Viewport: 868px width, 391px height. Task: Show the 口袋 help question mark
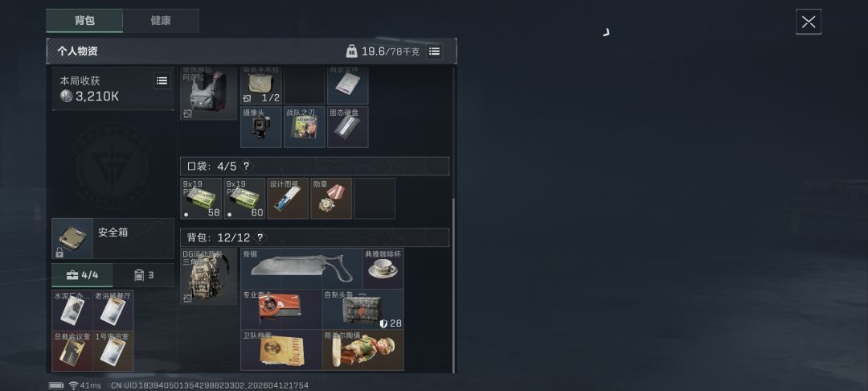[247, 167]
